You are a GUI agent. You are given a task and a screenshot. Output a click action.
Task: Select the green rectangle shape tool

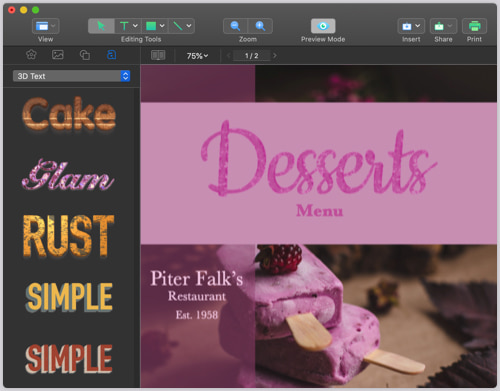tap(151, 26)
